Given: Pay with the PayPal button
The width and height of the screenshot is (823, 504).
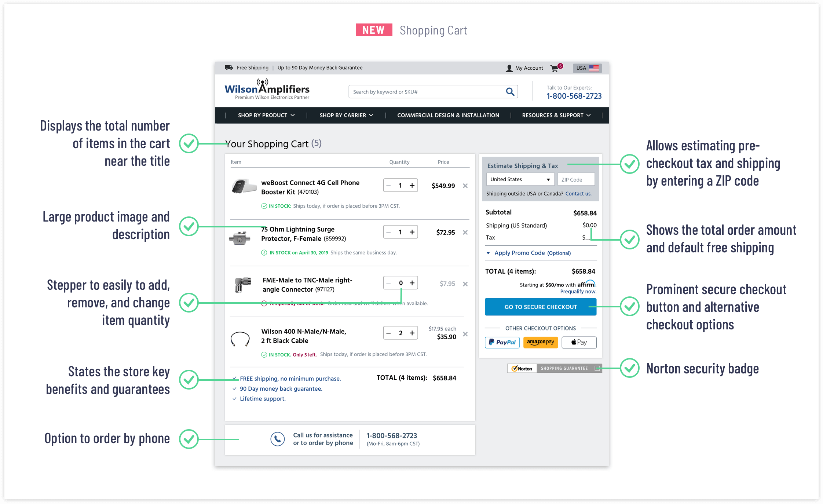Looking at the screenshot, I should 502,342.
